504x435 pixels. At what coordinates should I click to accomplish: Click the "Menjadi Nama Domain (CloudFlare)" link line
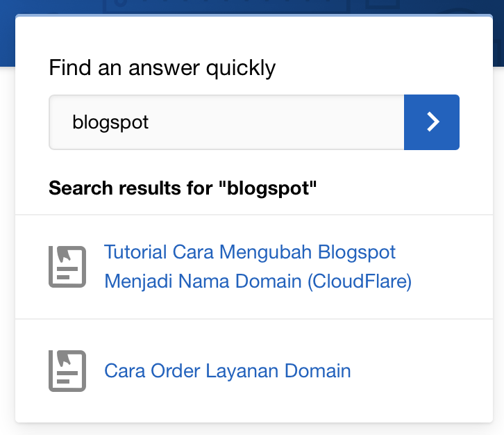pos(258,282)
